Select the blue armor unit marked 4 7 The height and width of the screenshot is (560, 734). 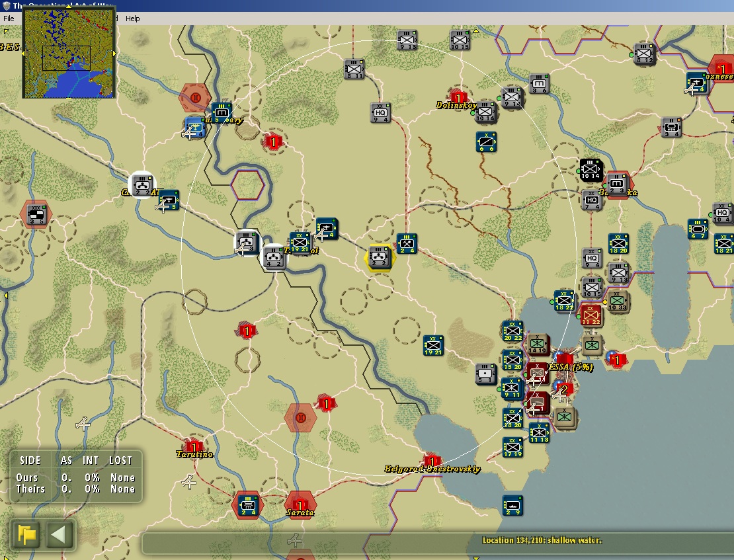click(x=698, y=229)
